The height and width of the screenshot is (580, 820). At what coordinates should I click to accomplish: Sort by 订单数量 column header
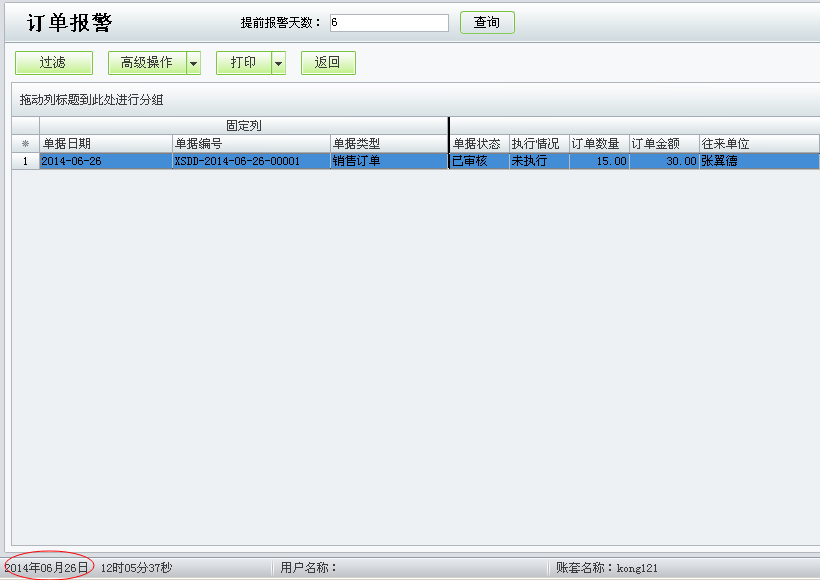coord(599,144)
